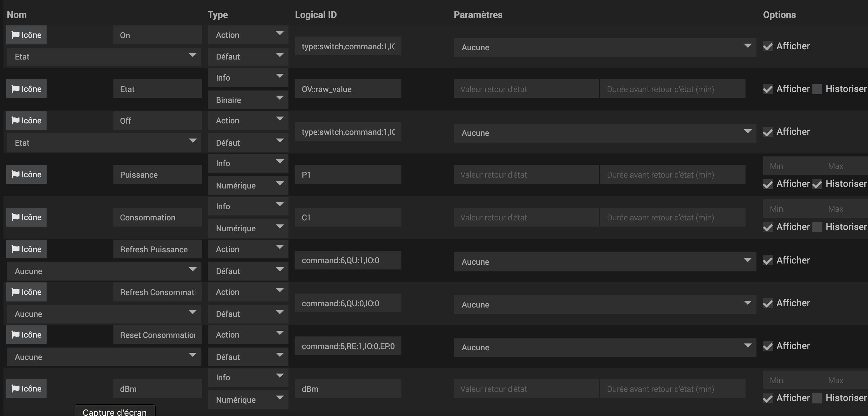Image resolution: width=868 pixels, height=416 pixels.
Task: Click the Capture d'écran button
Action: (x=115, y=411)
